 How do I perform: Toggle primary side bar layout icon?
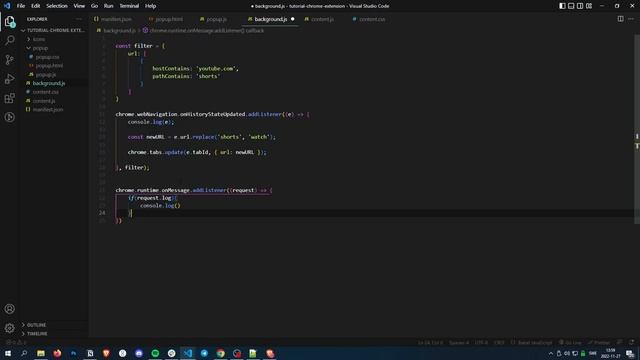[x=562, y=6]
